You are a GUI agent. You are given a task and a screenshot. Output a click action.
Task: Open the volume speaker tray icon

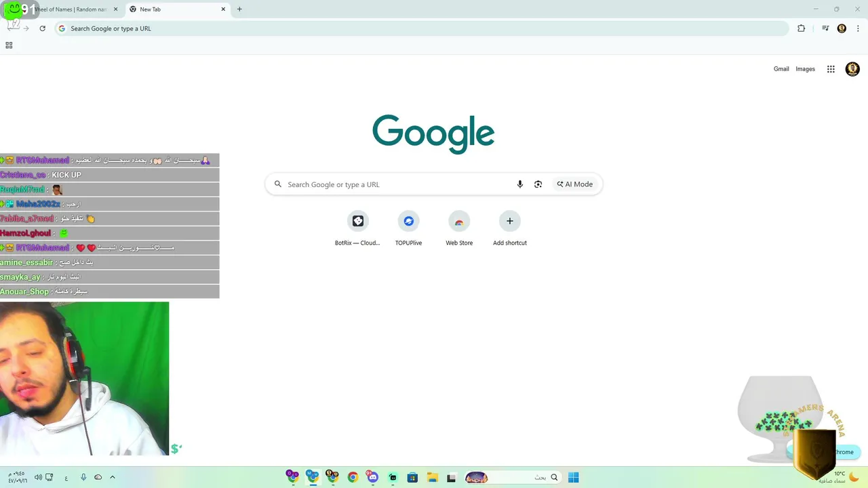38,477
